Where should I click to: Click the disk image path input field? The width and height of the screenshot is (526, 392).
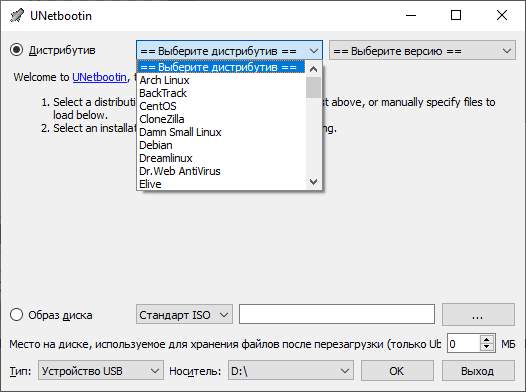point(337,315)
